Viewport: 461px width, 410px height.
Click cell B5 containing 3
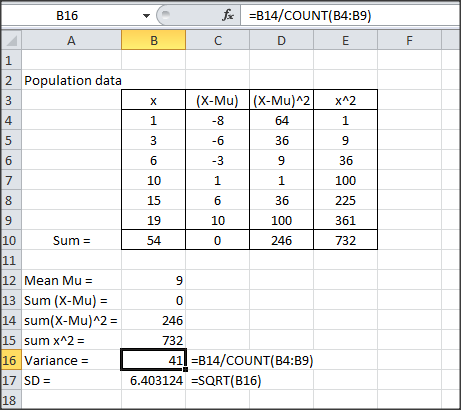tap(153, 140)
